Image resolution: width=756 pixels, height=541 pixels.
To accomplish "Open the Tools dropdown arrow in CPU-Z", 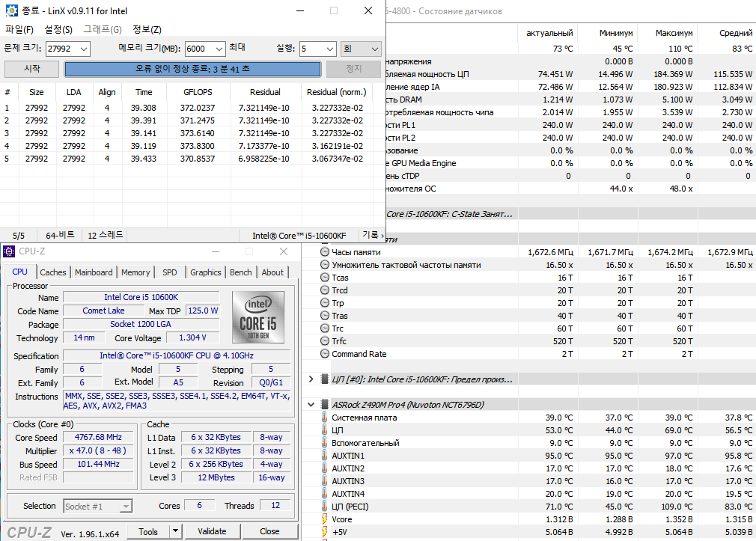I will [175, 531].
